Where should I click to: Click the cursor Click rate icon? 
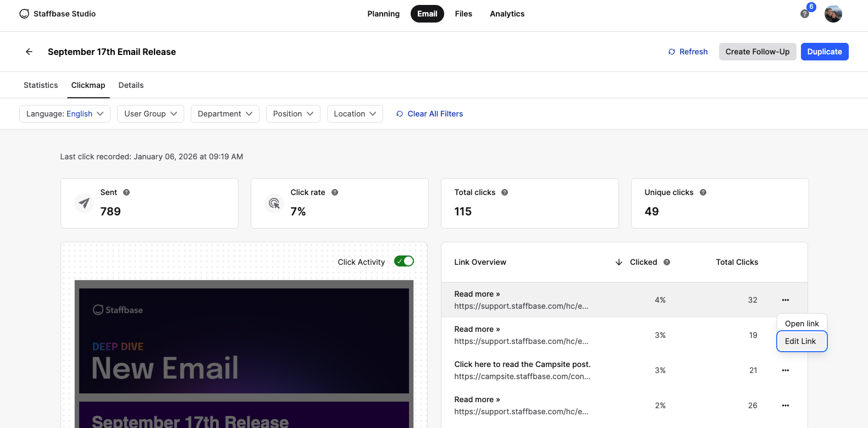click(x=274, y=203)
